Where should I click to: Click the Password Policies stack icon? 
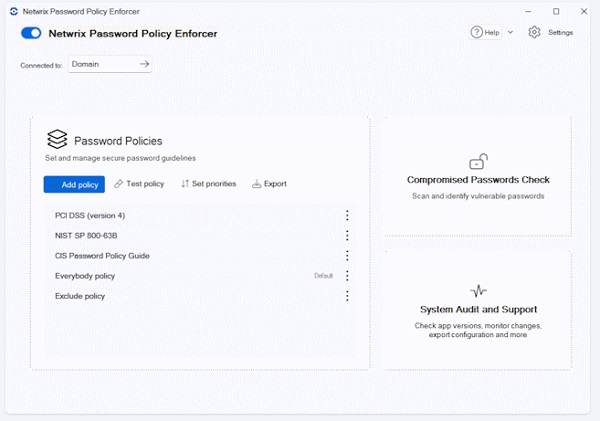57,140
